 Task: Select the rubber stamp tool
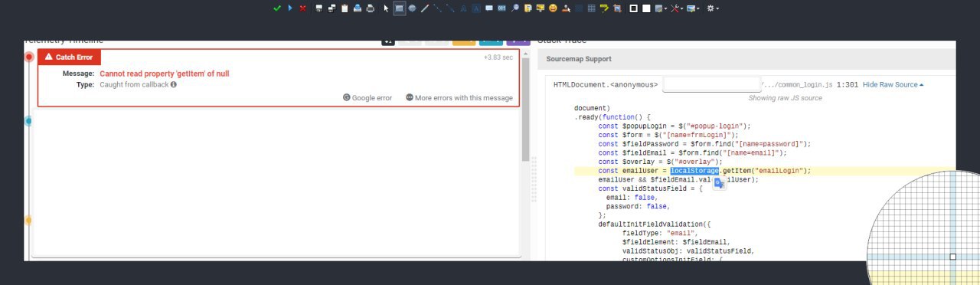tap(566, 8)
